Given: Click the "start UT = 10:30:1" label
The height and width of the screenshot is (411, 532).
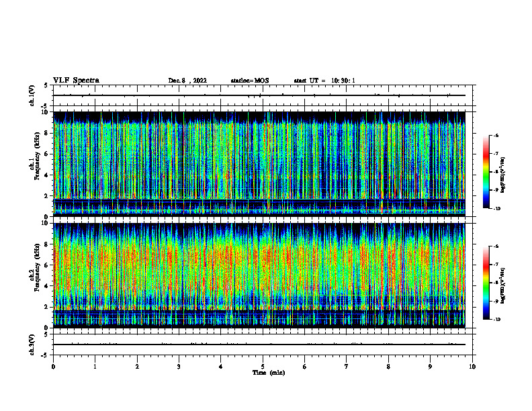Looking at the screenshot, I should (x=324, y=81).
